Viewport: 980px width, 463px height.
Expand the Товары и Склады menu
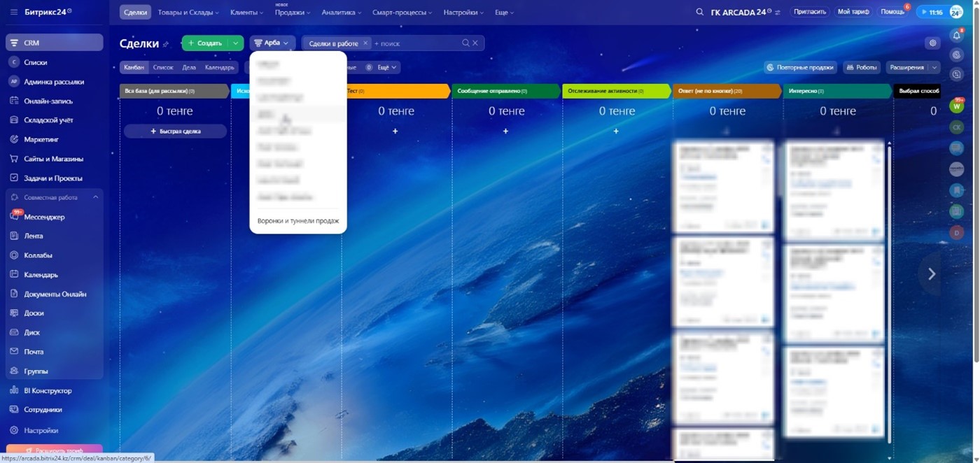click(188, 13)
